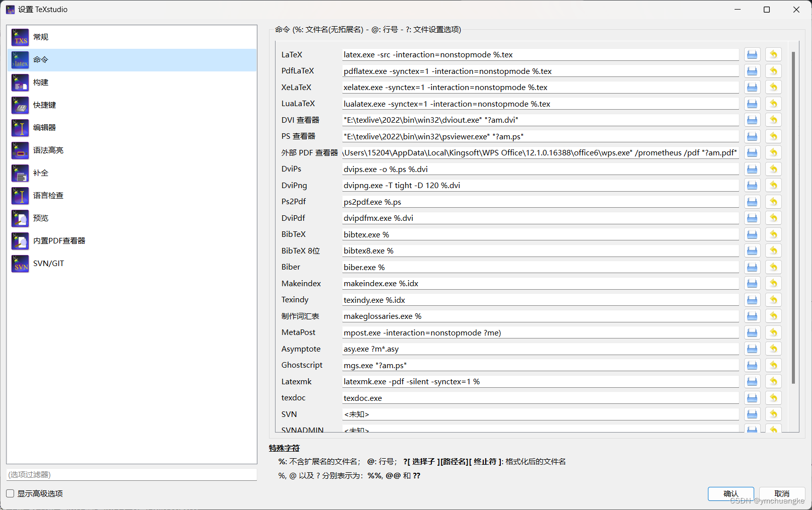Edit the Latexmk command input field
This screenshot has height=510, width=812.
(540, 382)
